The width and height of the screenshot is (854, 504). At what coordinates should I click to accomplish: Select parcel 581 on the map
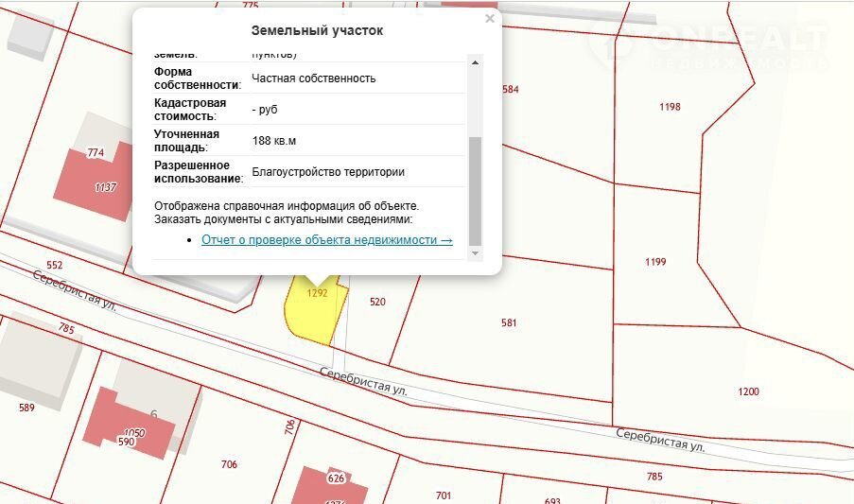click(509, 322)
